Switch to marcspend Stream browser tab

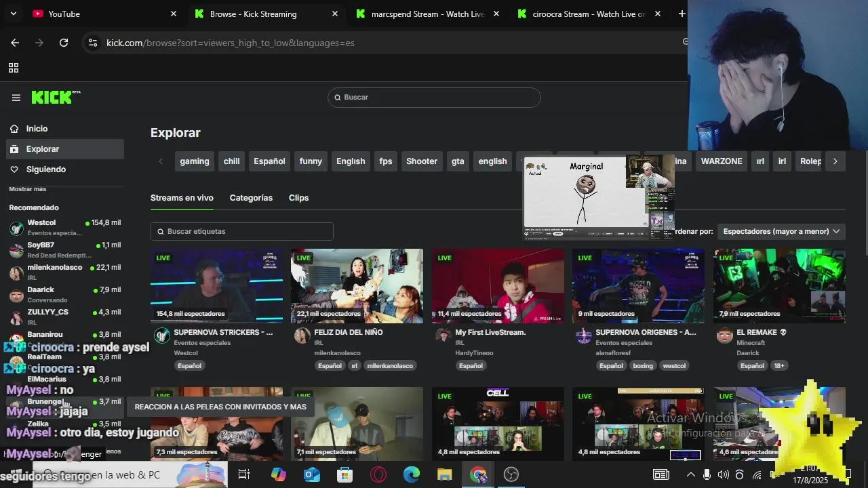pyautogui.click(x=429, y=14)
